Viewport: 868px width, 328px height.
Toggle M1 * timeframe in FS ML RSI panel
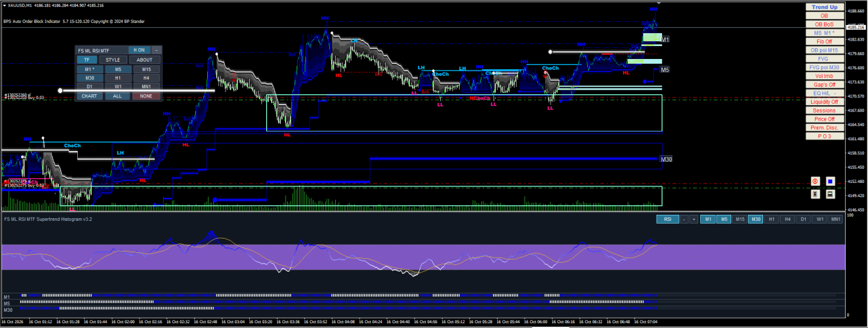coord(89,69)
